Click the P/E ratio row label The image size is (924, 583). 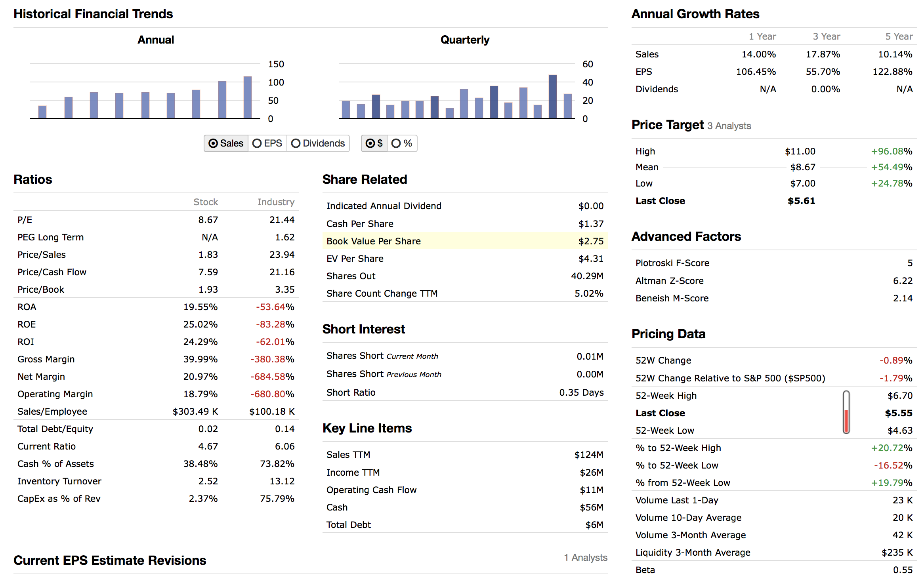click(x=25, y=220)
